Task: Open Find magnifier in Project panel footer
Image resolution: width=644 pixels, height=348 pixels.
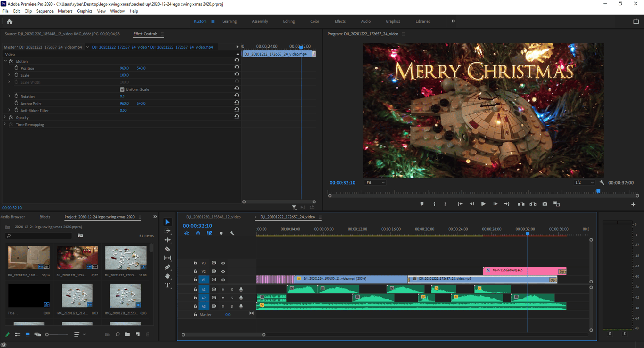Action: 117,334
